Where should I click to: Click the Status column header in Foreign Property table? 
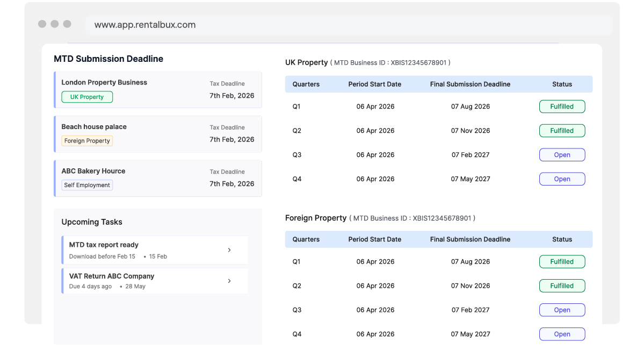[x=562, y=239]
